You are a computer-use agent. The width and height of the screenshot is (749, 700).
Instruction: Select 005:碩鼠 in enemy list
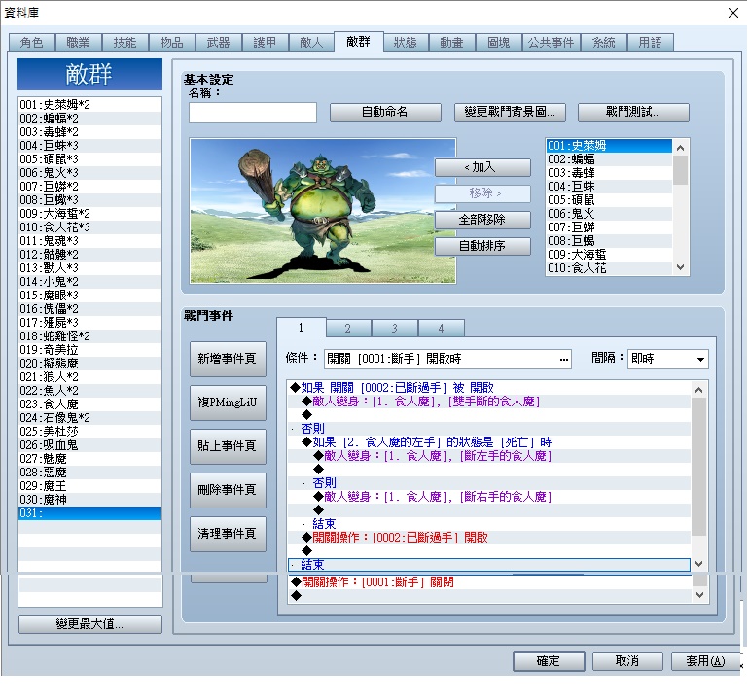click(x=609, y=200)
